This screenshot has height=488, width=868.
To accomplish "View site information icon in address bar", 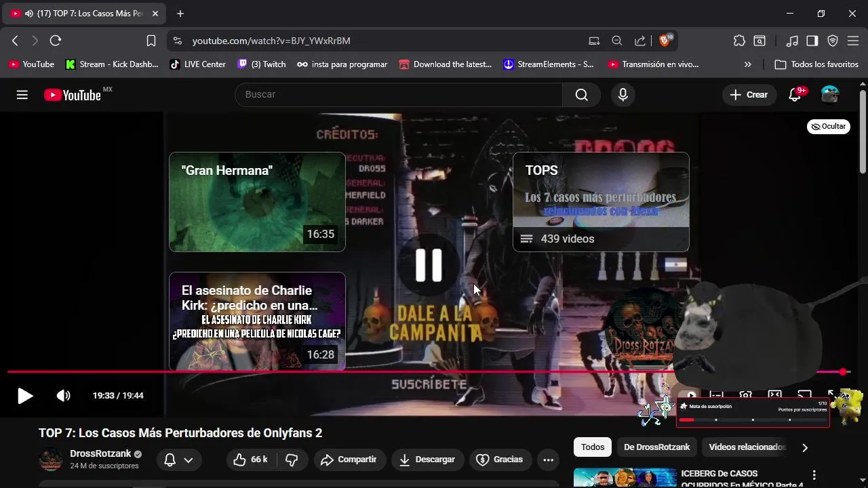I will click(x=178, y=41).
